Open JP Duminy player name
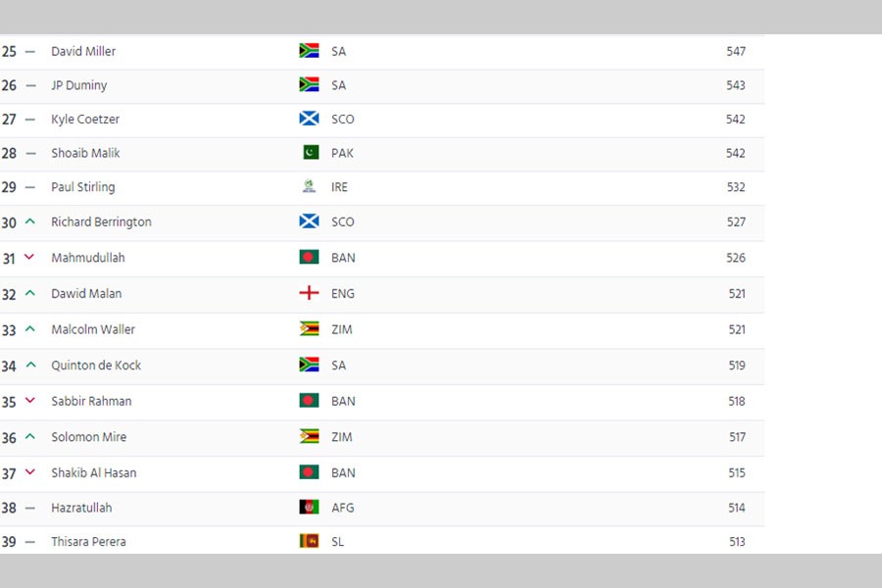 (79, 85)
